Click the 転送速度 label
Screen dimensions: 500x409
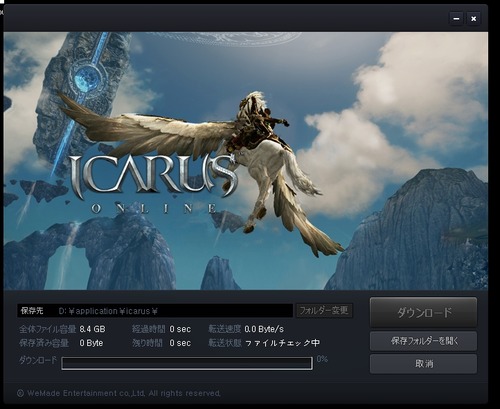tap(225, 329)
